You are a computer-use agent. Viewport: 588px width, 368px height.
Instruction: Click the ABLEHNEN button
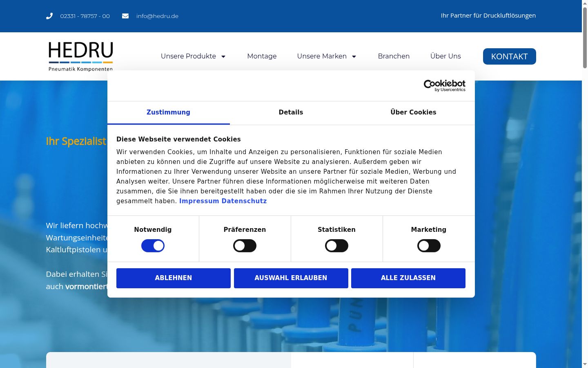(x=174, y=278)
